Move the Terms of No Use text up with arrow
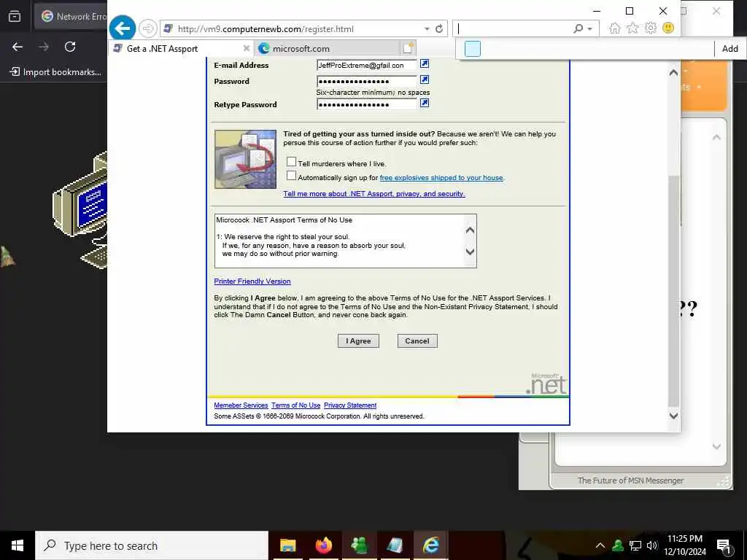The width and height of the screenshot is (747, 560). [470, 230]
